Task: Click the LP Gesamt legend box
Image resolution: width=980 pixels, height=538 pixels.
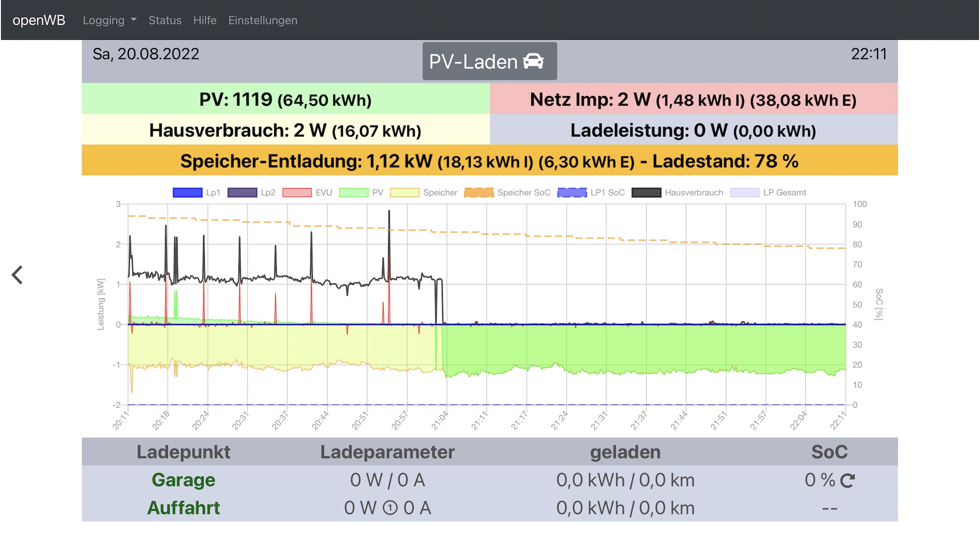Action: 744,193
